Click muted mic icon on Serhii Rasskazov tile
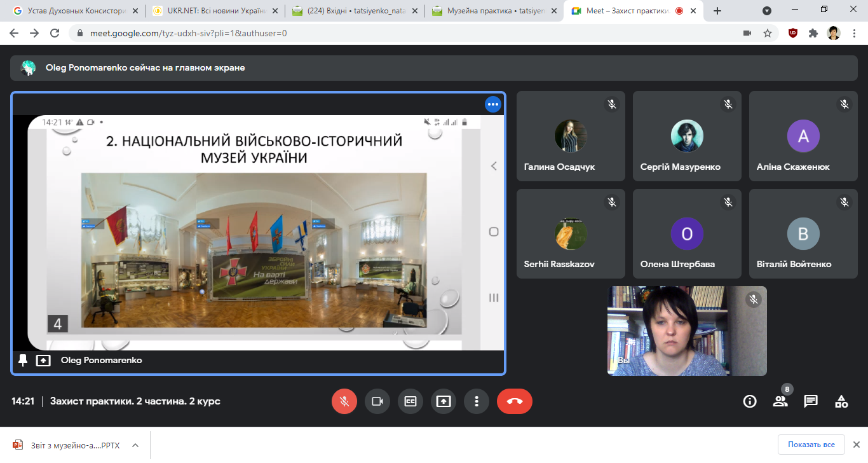This screenshot has width=868, height=463. 612,202
